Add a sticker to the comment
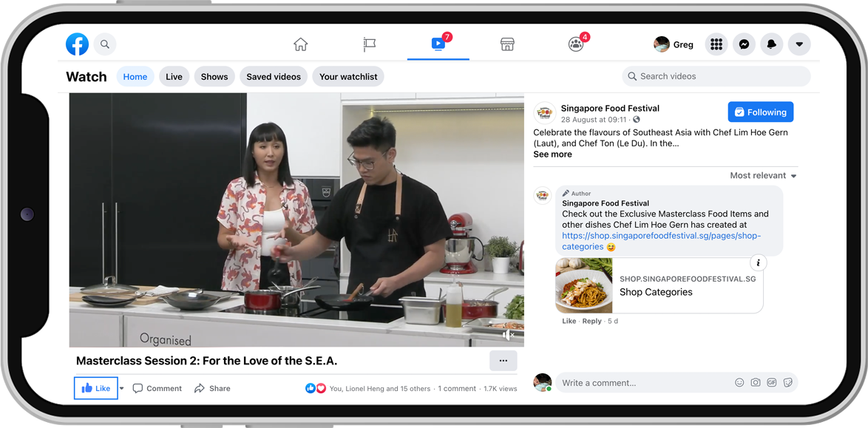Viewport: 868px width, 428px height. pos(787,383)
